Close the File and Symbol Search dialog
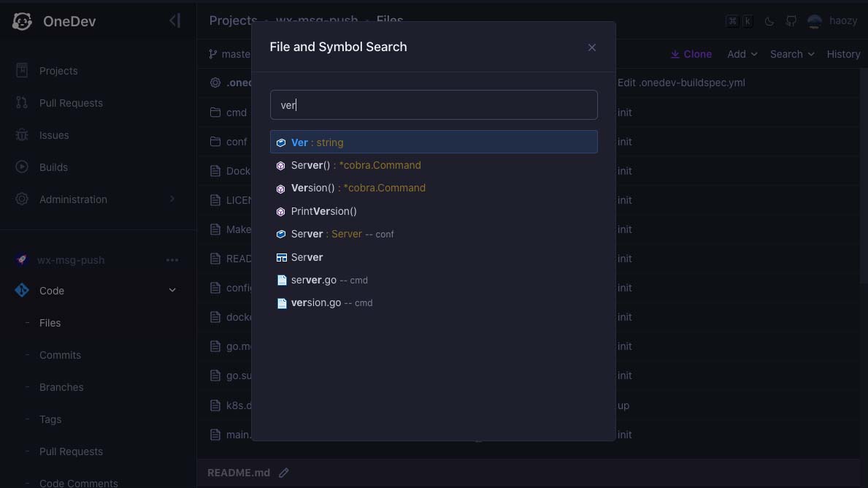Screen dimensions: 868x488 (x=592, y=47)
